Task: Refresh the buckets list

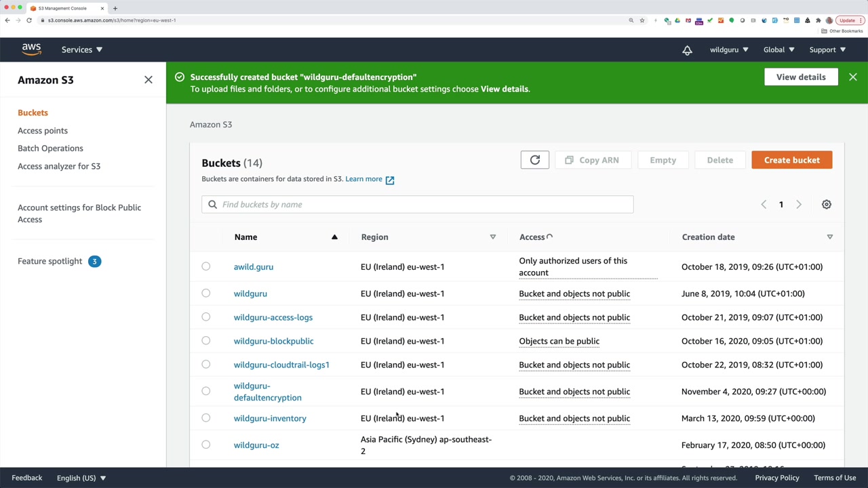Action: (534, 160)
